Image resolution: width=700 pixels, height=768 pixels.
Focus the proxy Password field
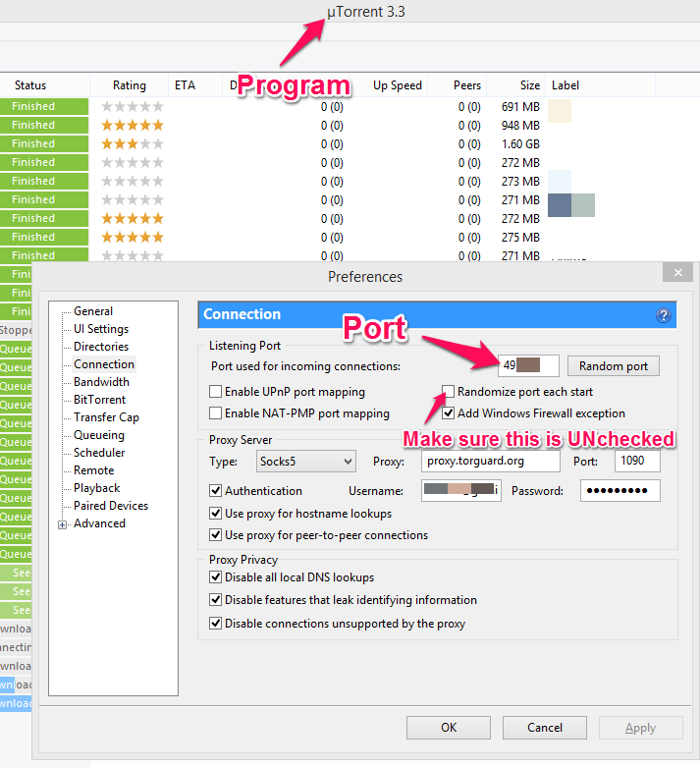620,490
